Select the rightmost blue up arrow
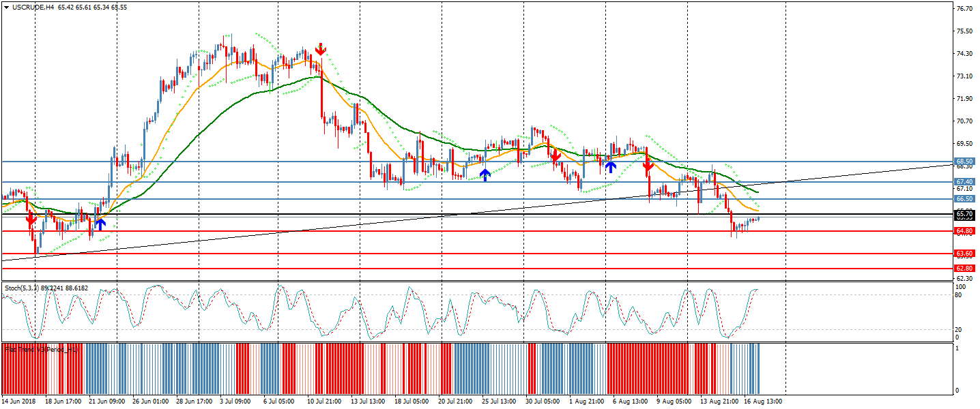The height and width of the screenshot is (409, 980). [x=611, y=166]
